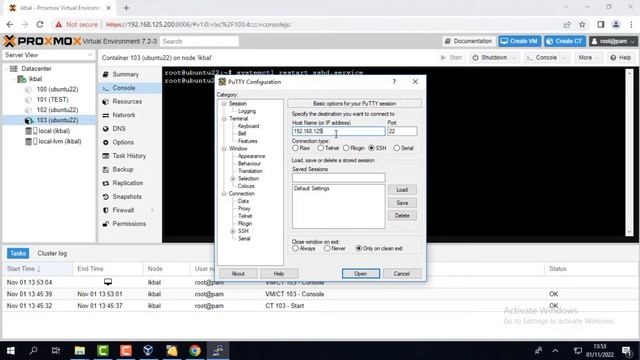Select Never close window on exit
The height and width of the screenshot is (360, 640).
(x=327, y=248)
